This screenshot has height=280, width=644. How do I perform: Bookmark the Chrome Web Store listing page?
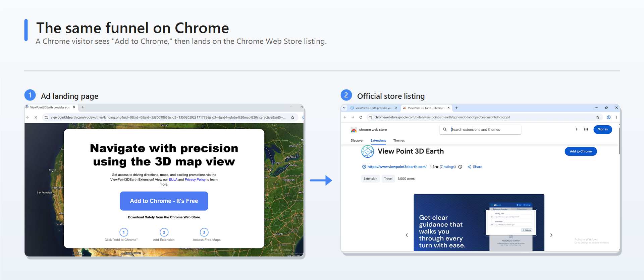coord(598,117)
